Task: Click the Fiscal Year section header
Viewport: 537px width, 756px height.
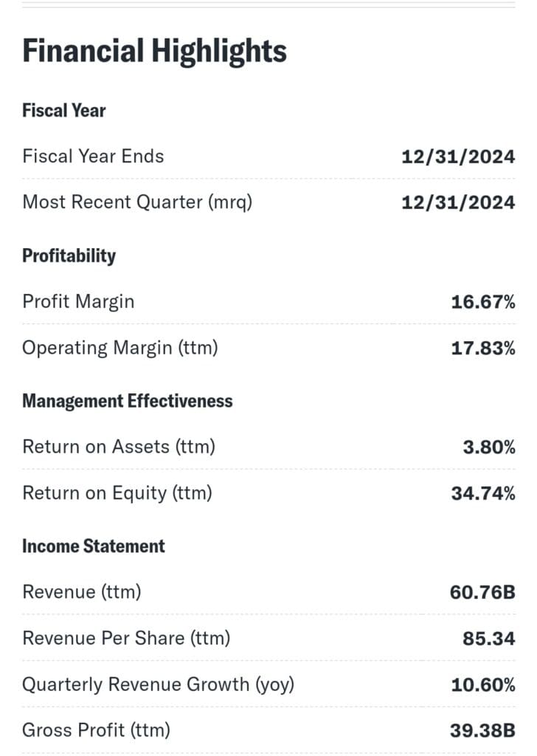Action: click(64, 111)
